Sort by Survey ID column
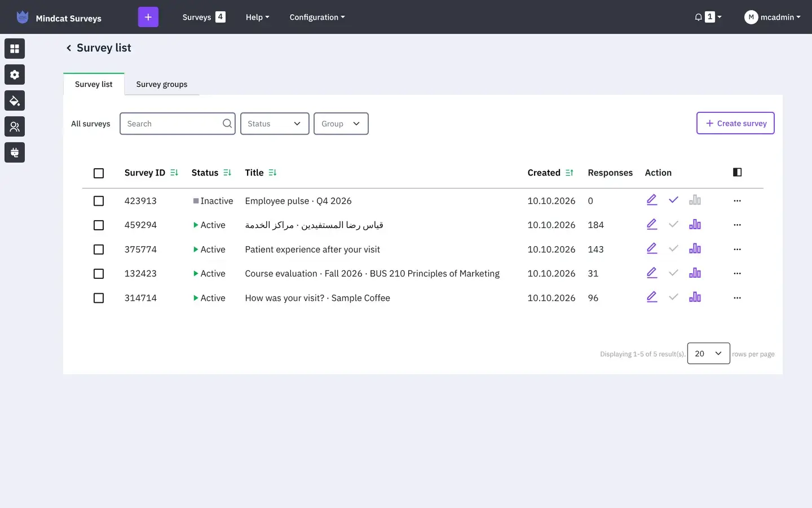 (x=151, y=173)
